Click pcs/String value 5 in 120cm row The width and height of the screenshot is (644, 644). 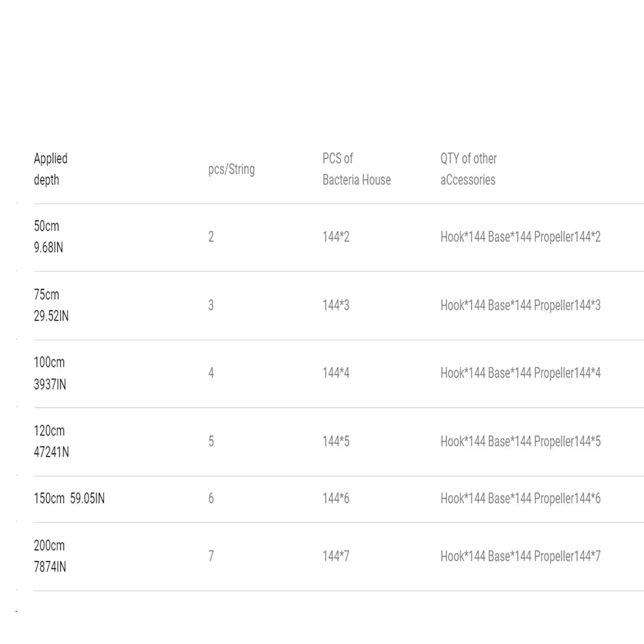(x=211, y=441)
